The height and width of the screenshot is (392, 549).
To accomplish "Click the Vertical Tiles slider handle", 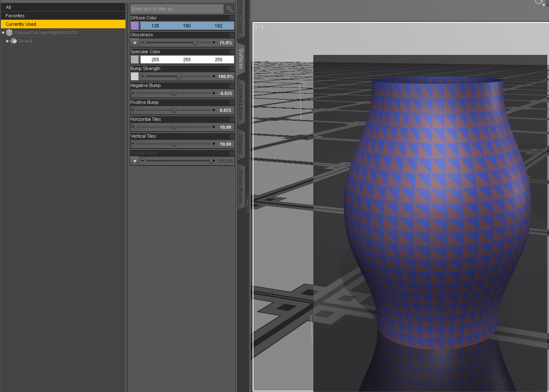I will [x=174, y=144].
